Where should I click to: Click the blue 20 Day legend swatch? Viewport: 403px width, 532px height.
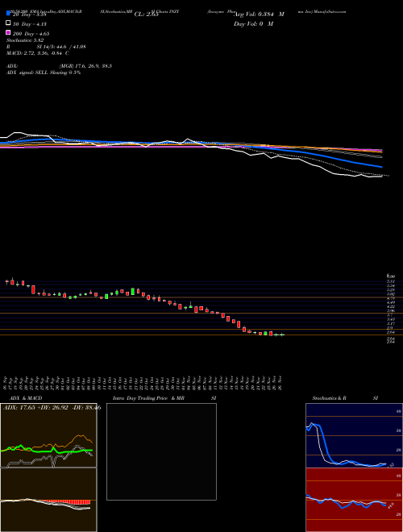[8, 14]
